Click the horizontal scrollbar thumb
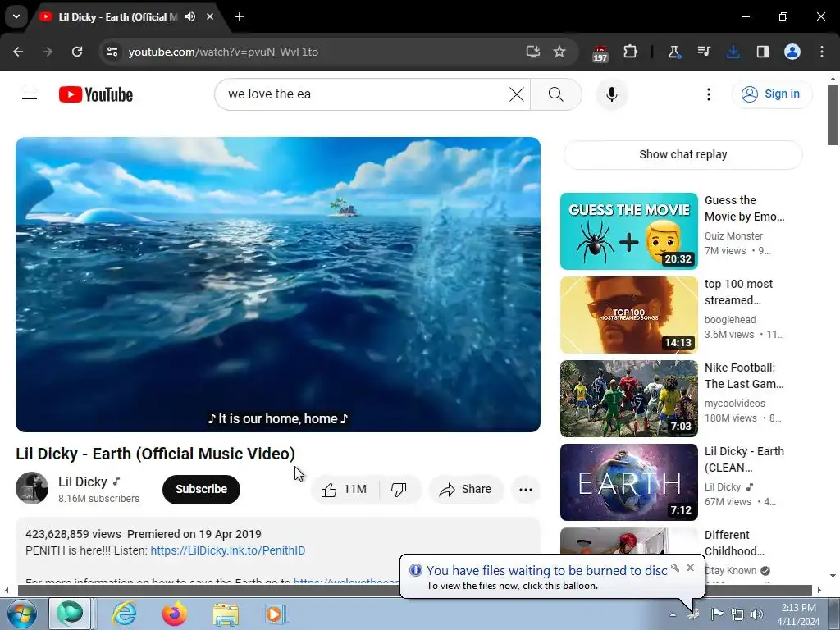Screen dimensions: 840x630 415,590
